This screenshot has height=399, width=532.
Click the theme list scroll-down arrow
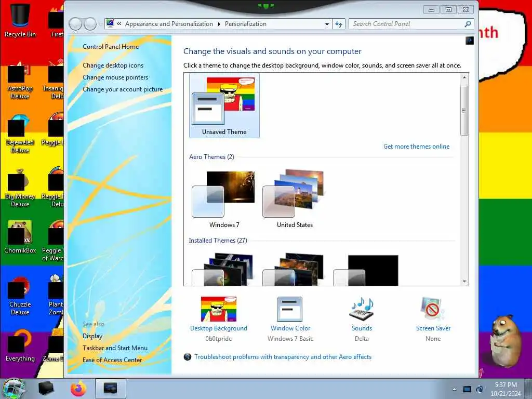pyautogui.click(x=464, y=282)
